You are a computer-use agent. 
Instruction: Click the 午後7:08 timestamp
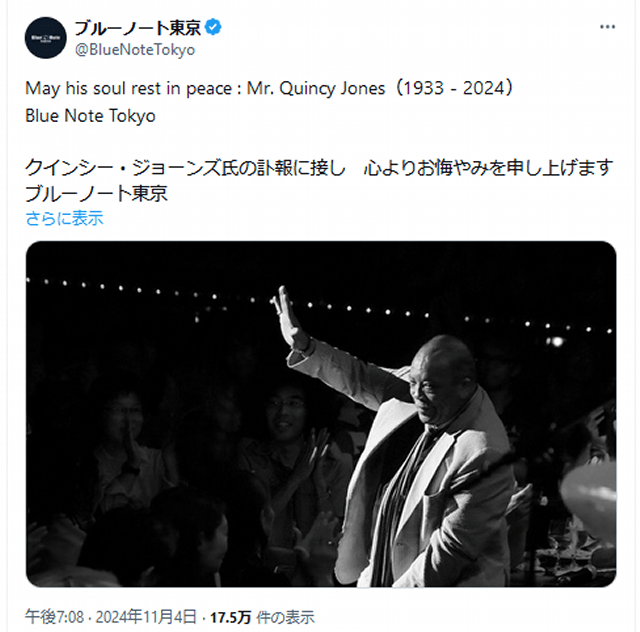pos(54,616)
